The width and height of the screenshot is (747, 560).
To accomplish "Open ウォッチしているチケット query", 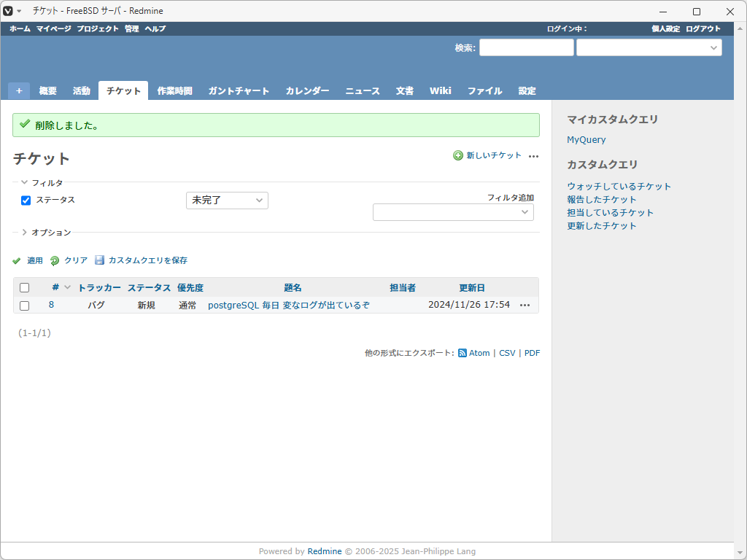I will point(619,186).
